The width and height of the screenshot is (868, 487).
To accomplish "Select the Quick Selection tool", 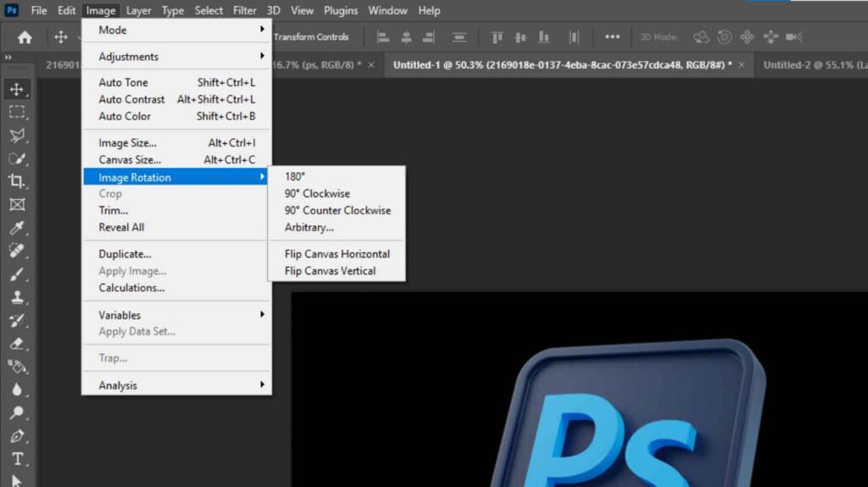I will (x=17, y=159).
